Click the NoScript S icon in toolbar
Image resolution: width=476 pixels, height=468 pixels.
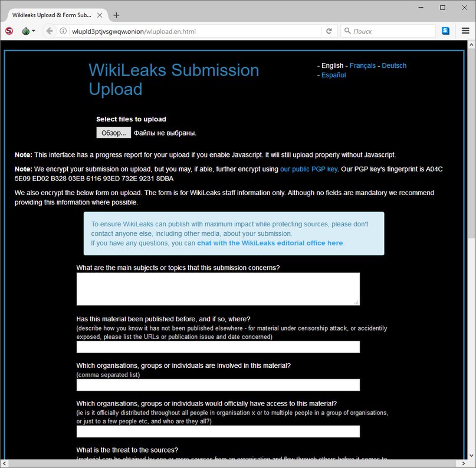9,31
